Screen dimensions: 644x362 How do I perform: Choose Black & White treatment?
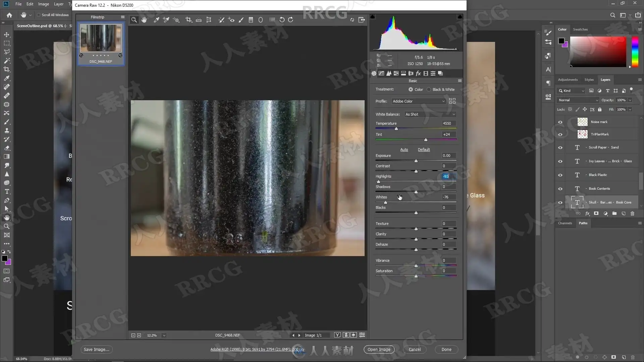point(429,89)
